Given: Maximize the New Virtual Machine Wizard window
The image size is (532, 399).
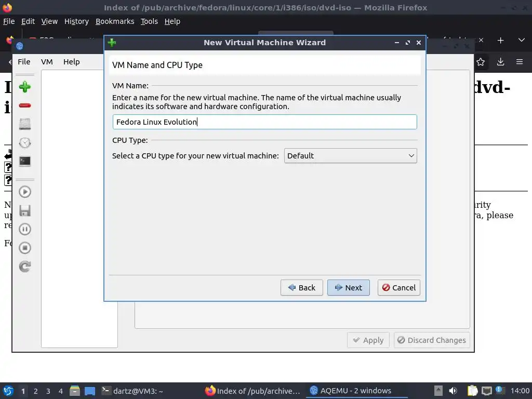Looking at the screenshot, I should 407,43.
